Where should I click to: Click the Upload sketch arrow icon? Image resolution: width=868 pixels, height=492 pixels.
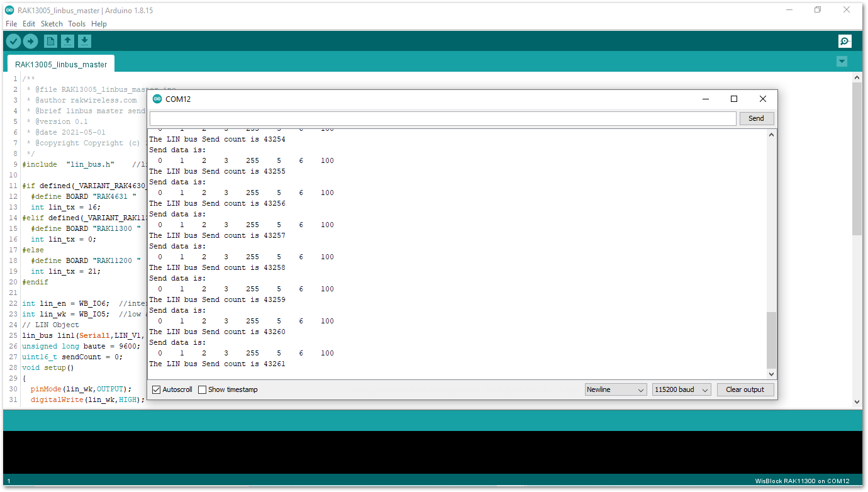pos(30,42)
